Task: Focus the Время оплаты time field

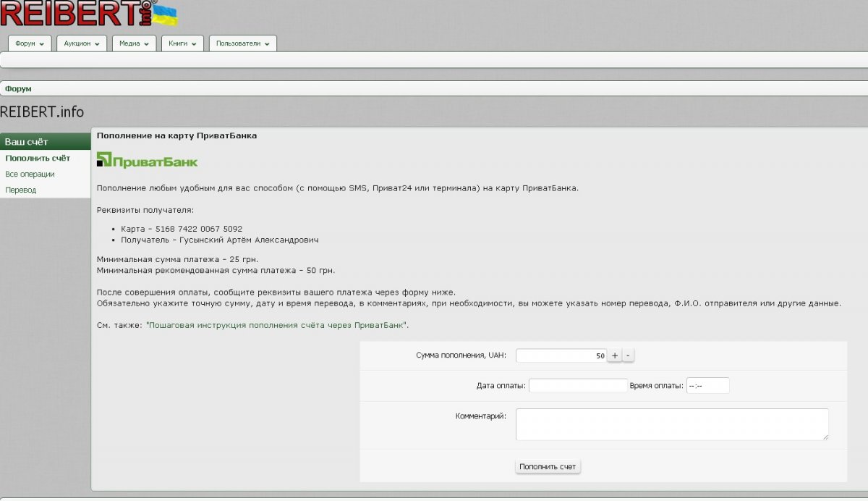Action: (x=707, y=385)
